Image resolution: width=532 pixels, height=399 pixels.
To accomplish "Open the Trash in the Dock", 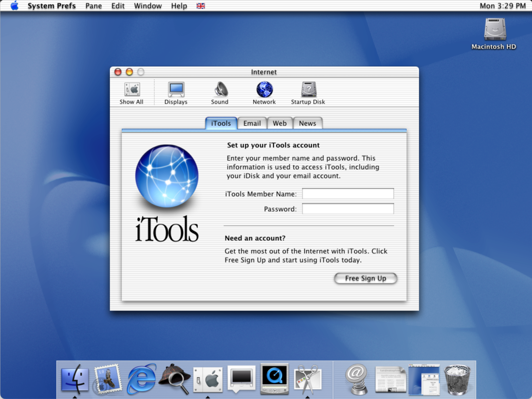I will tap(457, 379).
